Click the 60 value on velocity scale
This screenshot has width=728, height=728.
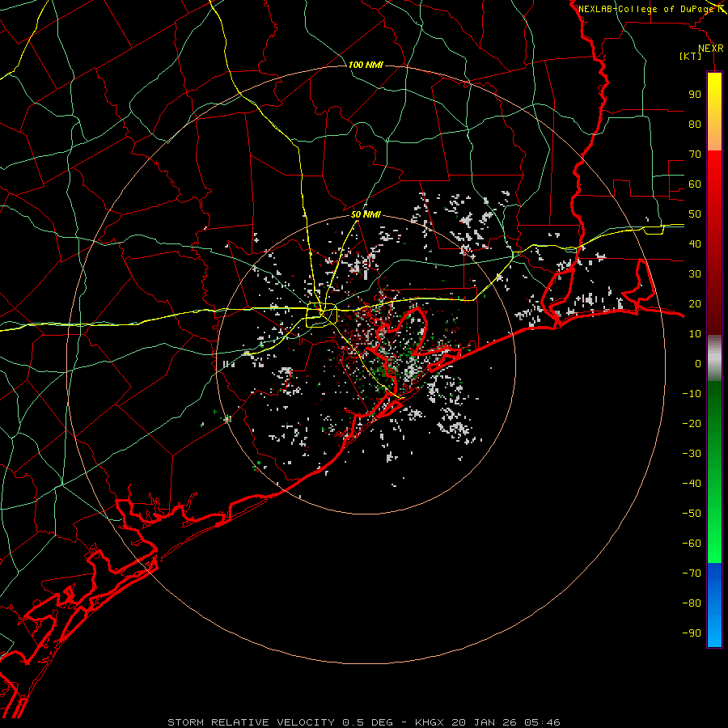coord(695,184)
